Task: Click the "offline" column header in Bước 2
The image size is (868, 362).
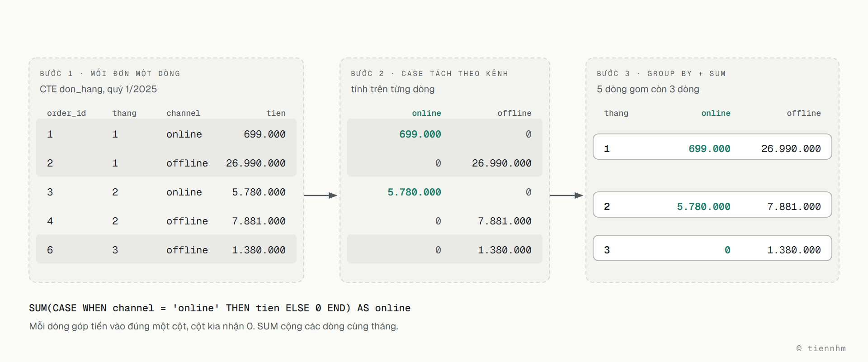Action: click(514, 113)
